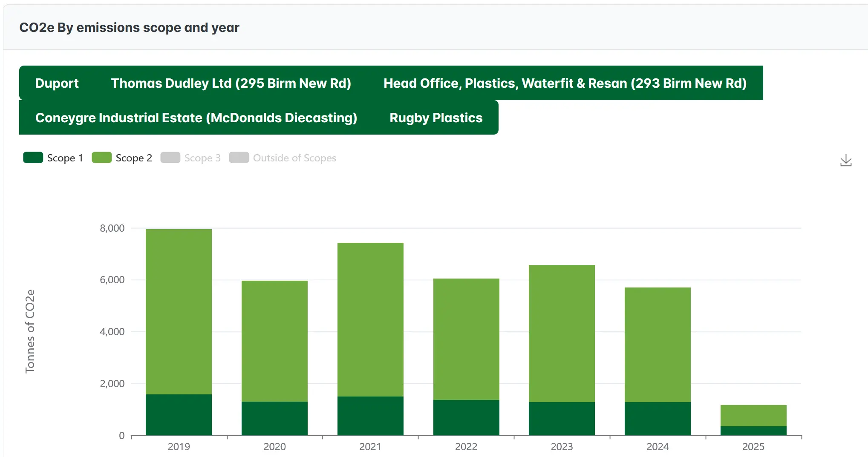Choose the Rugby Plastics tab
This screenshot has height=457, width=868.
435,118
